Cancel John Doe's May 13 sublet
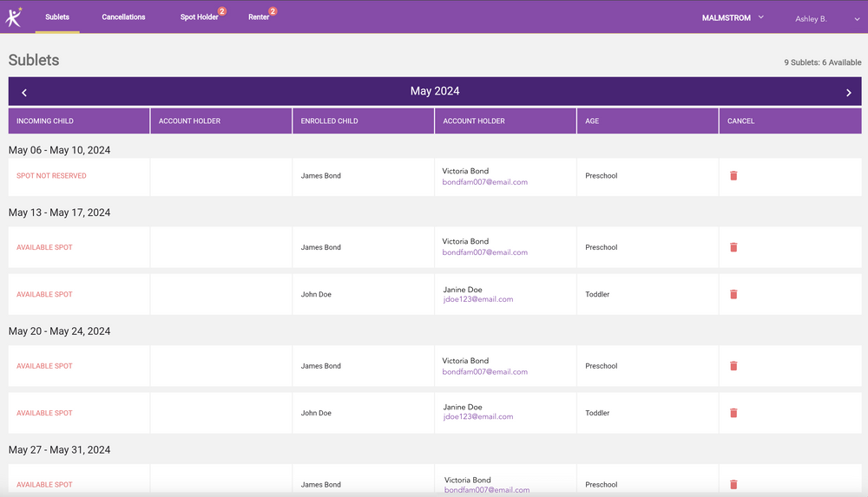868x497 pixels. [733, 295]
